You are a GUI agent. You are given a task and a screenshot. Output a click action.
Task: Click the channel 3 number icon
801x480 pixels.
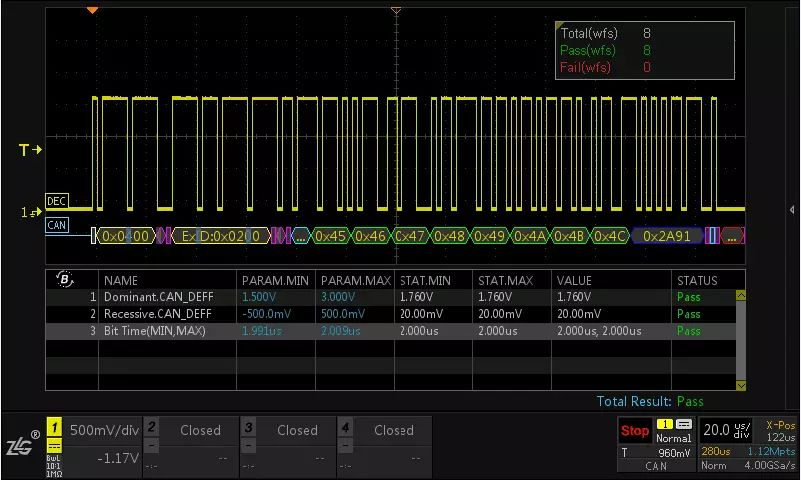click(248, 426)
